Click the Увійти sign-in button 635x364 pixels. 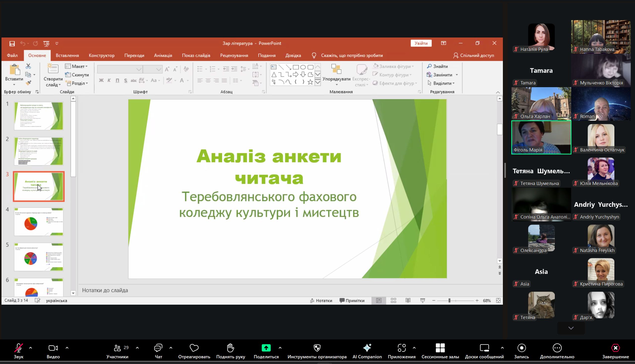(421, 43)
